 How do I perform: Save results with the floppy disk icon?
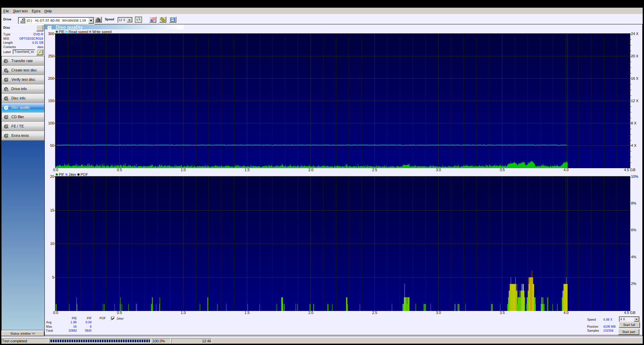click(x=173, y=20)
